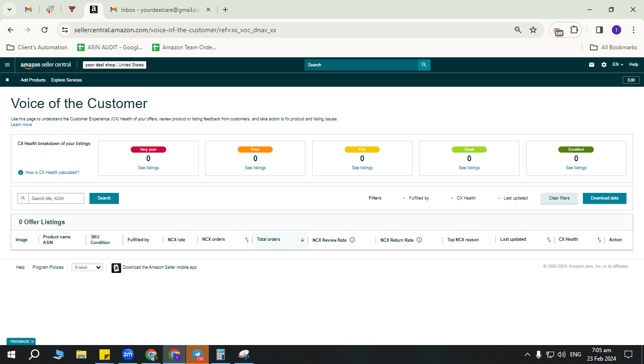Click the teal Search button
Screen dimensions: 644x364
104,198
